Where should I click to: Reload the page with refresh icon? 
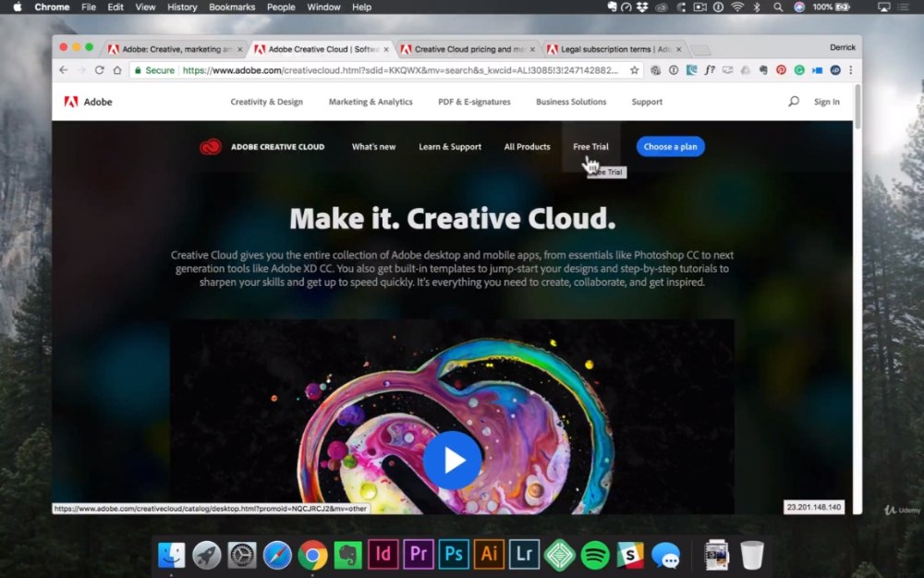(x=100, y=70)
